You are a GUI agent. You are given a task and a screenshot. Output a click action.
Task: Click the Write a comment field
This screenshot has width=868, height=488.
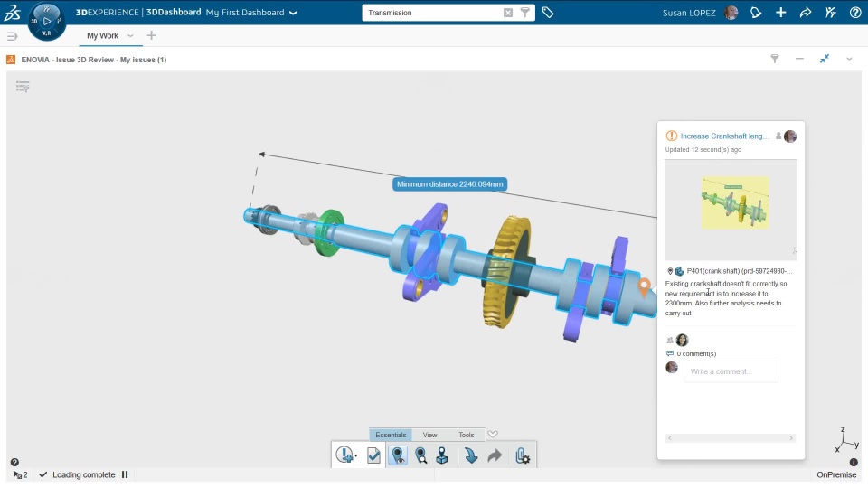tap(731, 371)
